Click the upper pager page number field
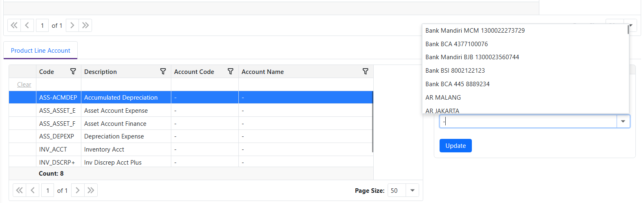This screenshot has height=203, width=644. 43,25
